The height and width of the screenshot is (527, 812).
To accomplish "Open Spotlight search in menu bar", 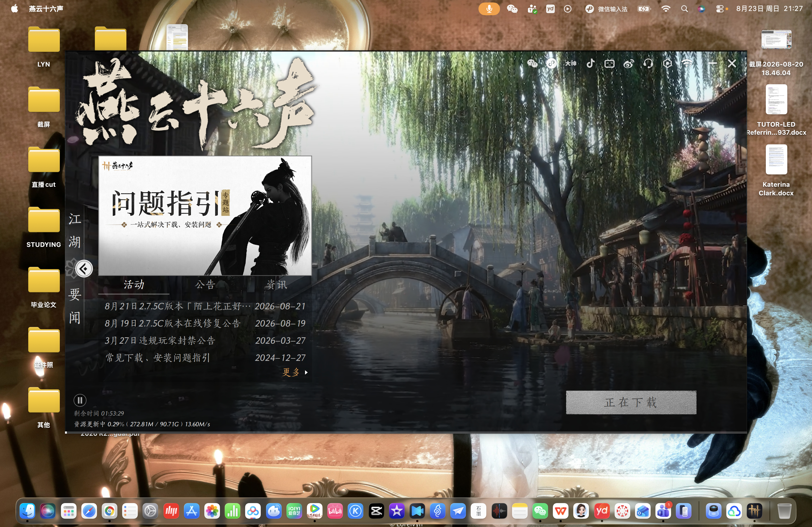I will pos(684,9).
